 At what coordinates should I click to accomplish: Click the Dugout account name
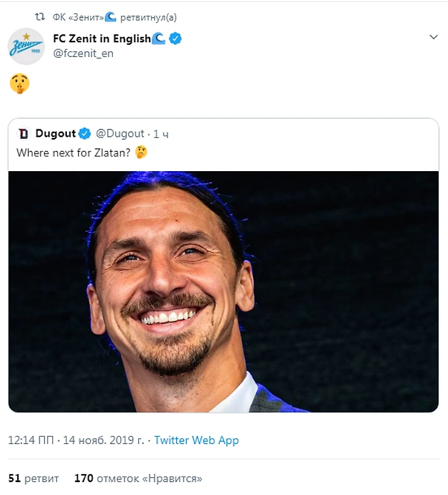click(55, 134)
